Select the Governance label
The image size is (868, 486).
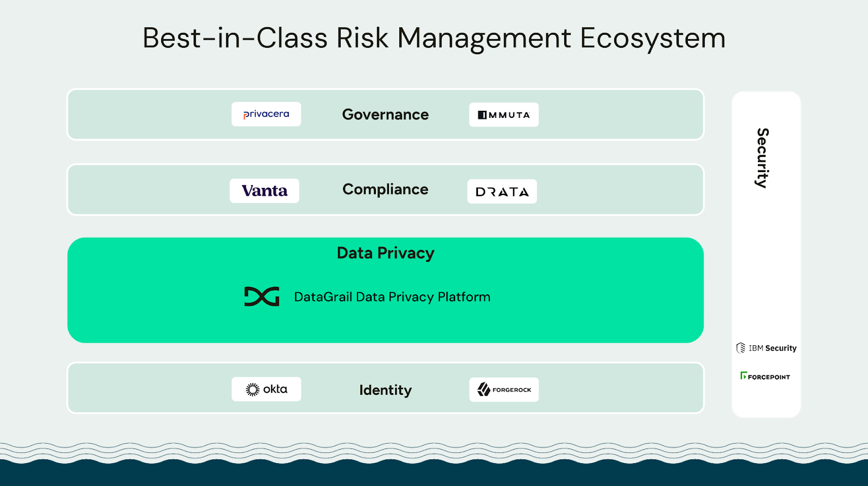pos(385,115)
